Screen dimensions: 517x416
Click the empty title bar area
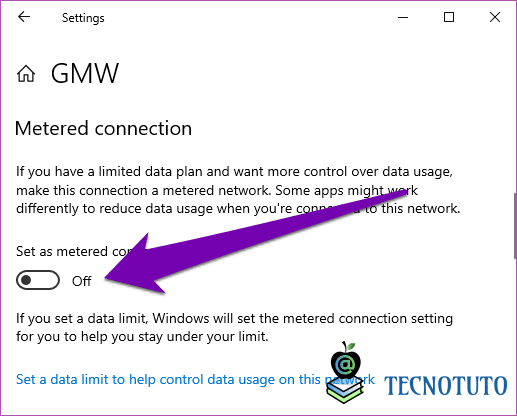(x=250, y=17)
